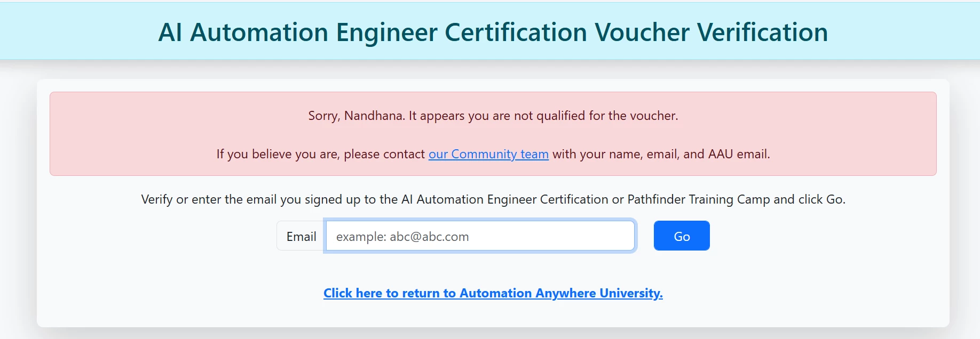The image size is (980, 339).
Task: Click the words 'AAU email' in the alert
Action: (x=739, y=154)
